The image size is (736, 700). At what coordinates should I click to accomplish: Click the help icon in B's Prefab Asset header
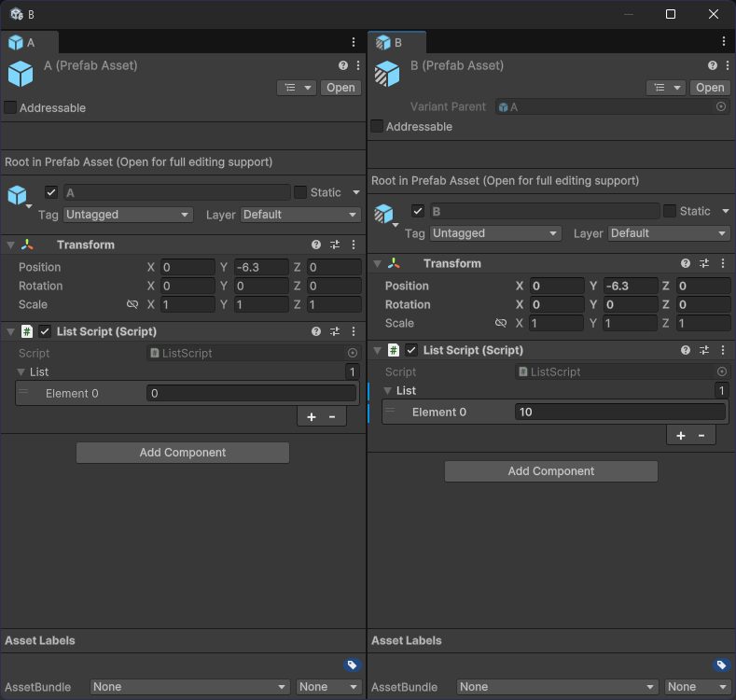point(713,65)
